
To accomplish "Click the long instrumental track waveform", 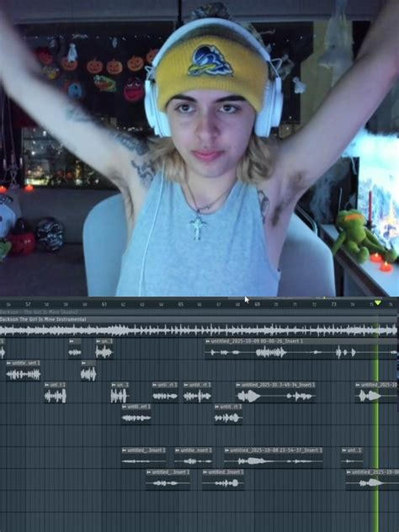I will point(199,330).
